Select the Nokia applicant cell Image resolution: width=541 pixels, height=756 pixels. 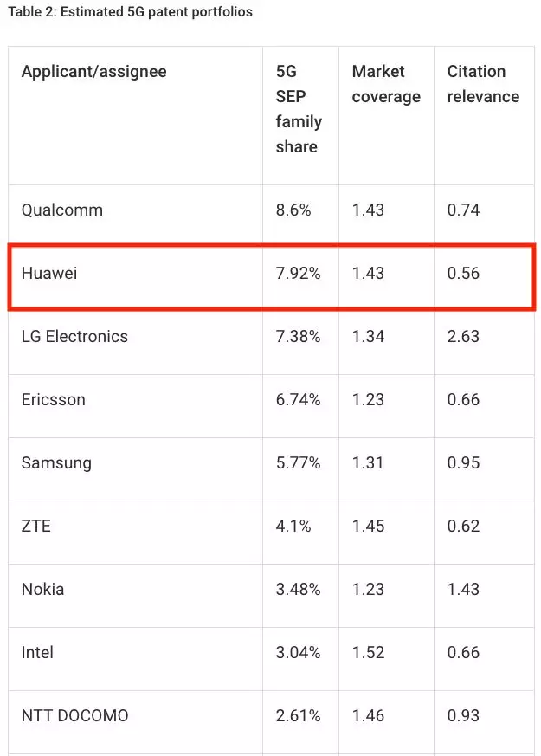43,590
